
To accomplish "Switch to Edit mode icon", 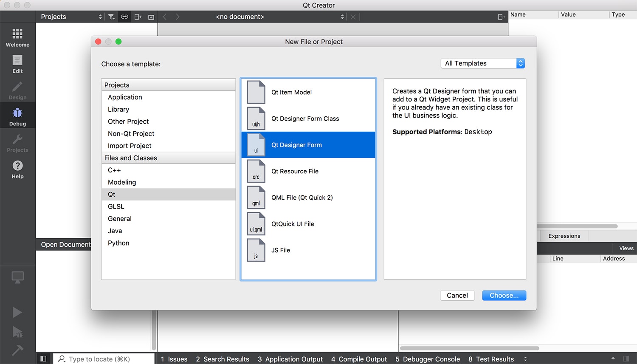I will tap(17, 60).
